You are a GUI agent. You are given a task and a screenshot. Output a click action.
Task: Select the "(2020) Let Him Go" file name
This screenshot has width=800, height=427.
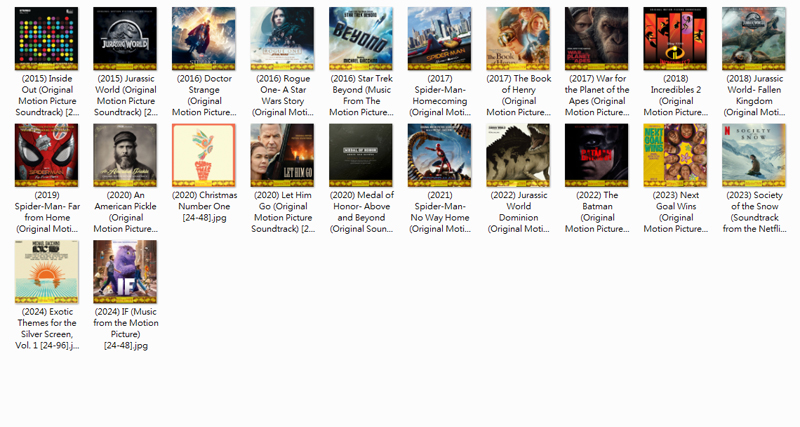283,212
